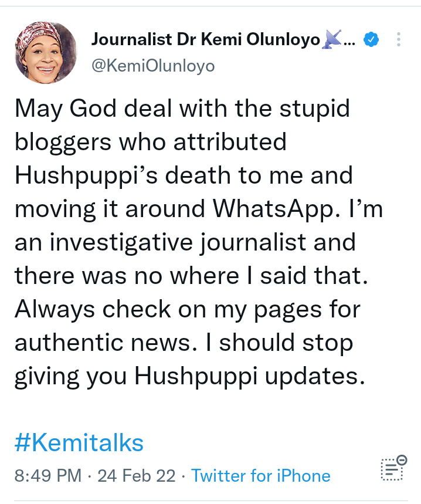Click the truncated ellipsis after the name

(348, 41)
